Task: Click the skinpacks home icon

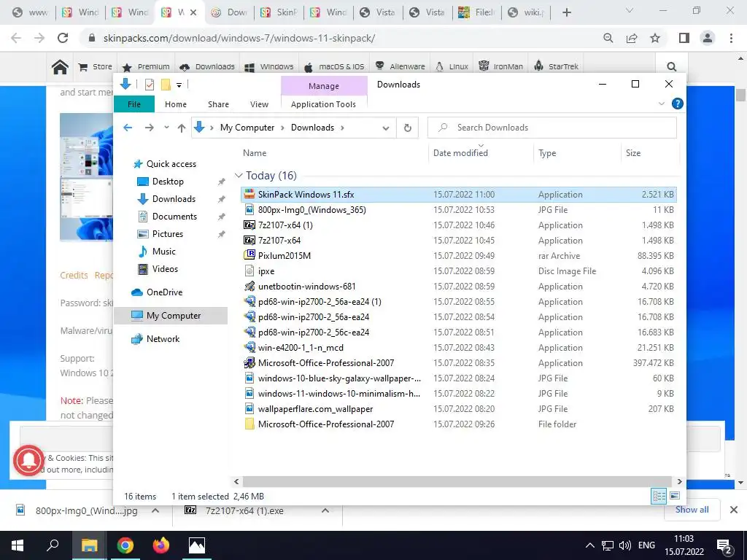Action: click(x=60, y=66)
